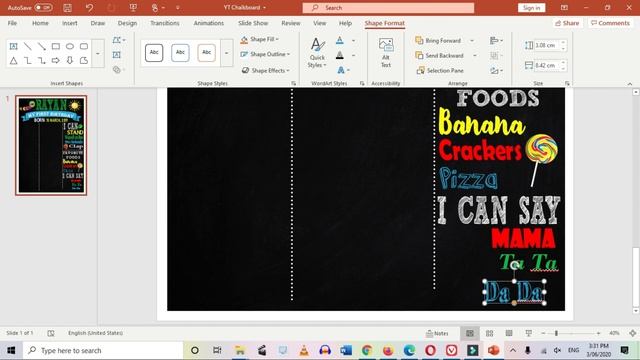640x360 pixels.
Task: Select the Da Da text box
Action: pyautogui.click(x=515, y=293)
